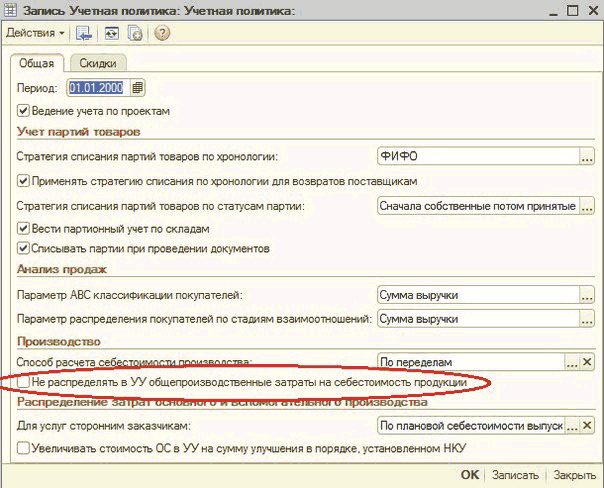Open help with the question mark icon
This screenshot has width=604, height=488.
point(161,33)
